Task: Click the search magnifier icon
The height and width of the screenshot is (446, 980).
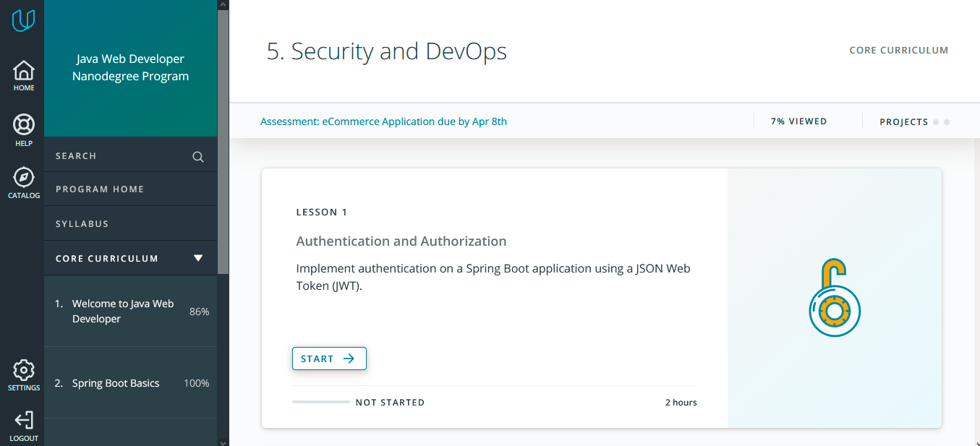Action: coord(197,157)
